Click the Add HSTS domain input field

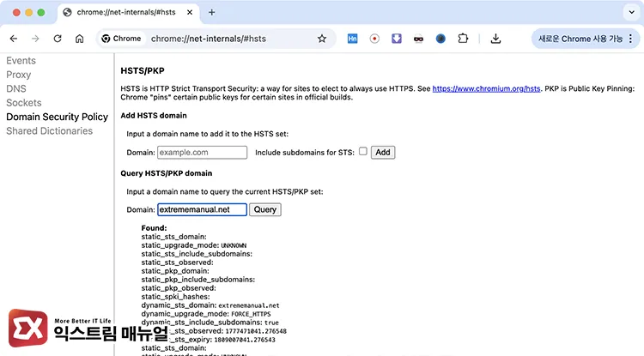coord(202,152)
